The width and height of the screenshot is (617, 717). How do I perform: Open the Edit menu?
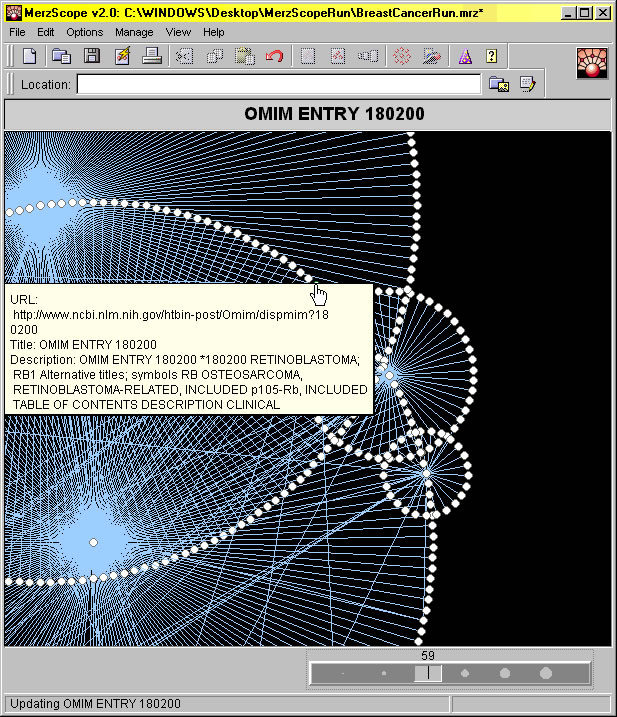(46, 32)
